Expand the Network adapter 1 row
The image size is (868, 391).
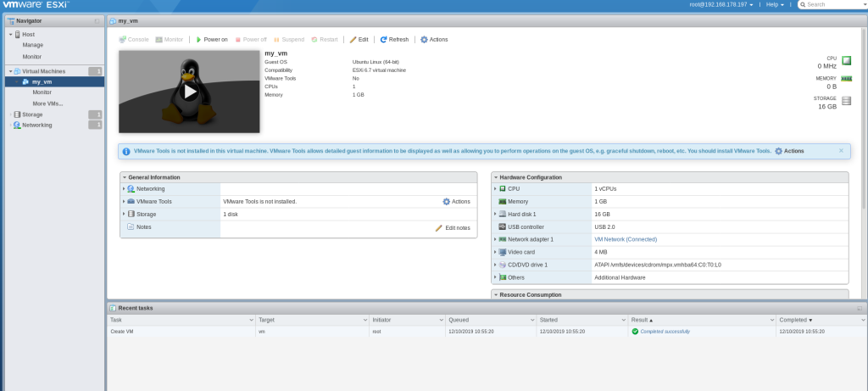tap(495, 240)
